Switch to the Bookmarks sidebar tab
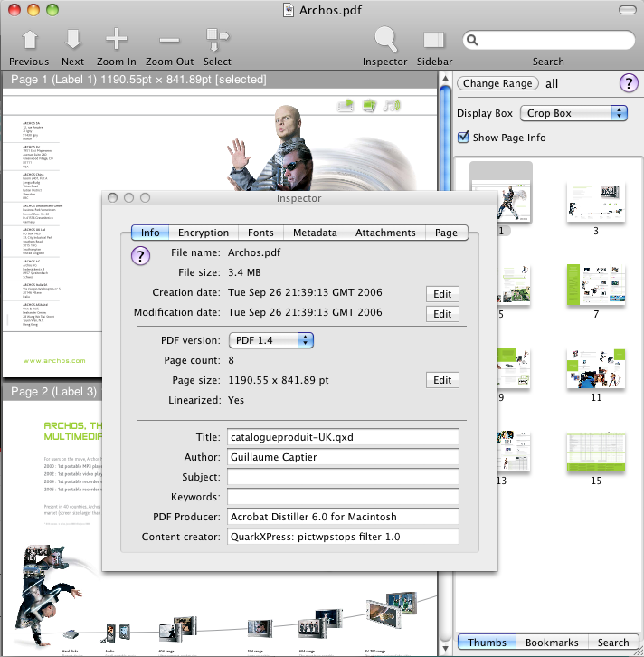 (552, 643)
